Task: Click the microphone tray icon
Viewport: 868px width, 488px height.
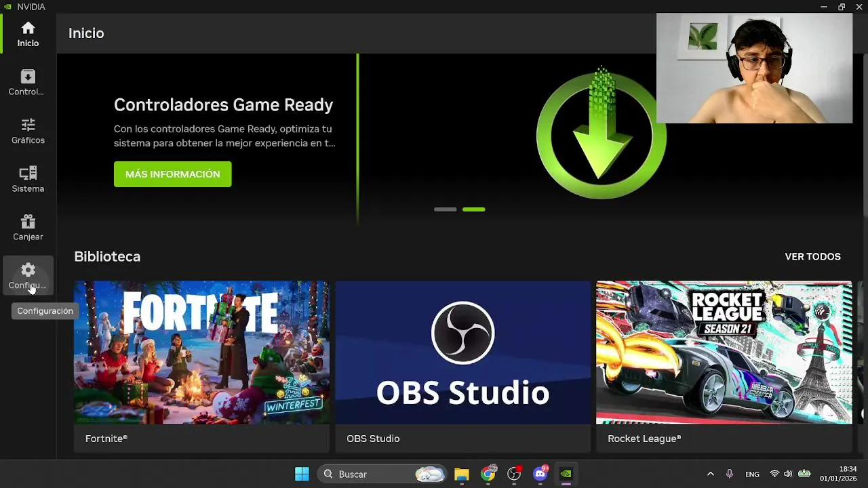Action: 730,474
